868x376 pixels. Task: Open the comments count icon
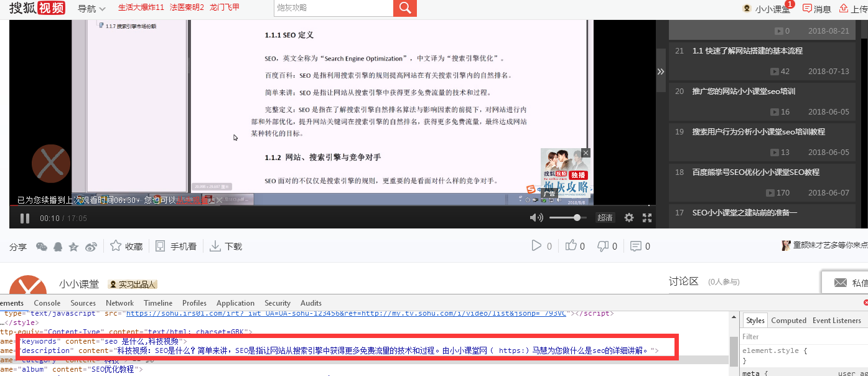tap(636, 246)
